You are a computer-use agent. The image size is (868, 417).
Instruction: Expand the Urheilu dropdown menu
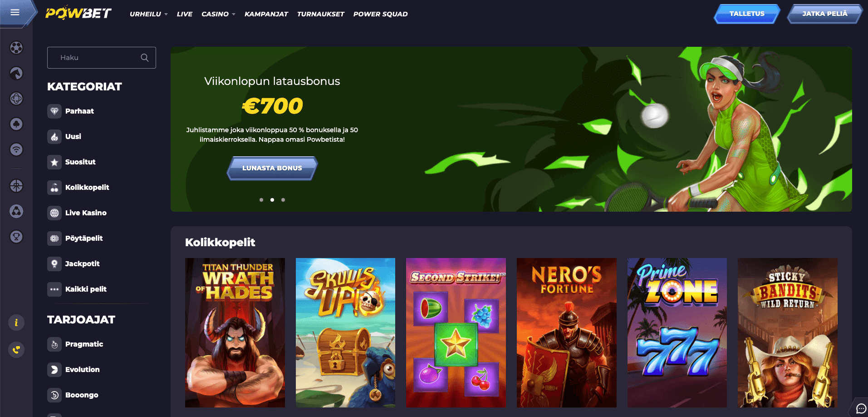tap(149, 14)
